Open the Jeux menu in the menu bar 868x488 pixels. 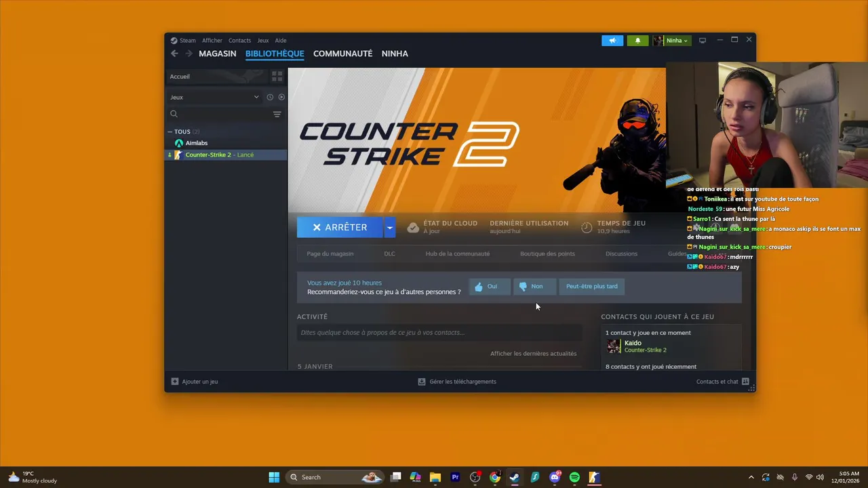click(262, 41)
